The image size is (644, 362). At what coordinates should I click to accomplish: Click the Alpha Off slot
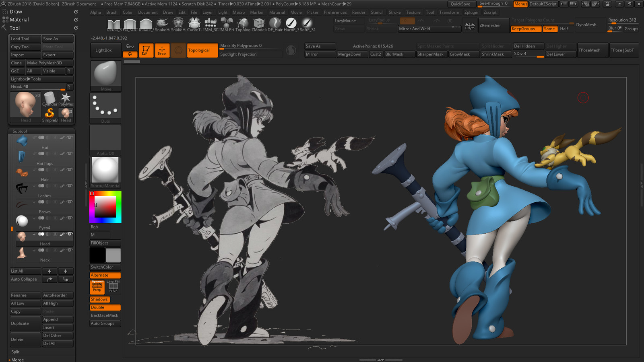click(105, 140)
